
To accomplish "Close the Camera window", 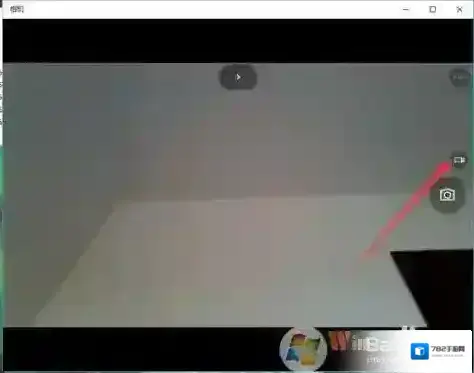I will coord(459,9).
